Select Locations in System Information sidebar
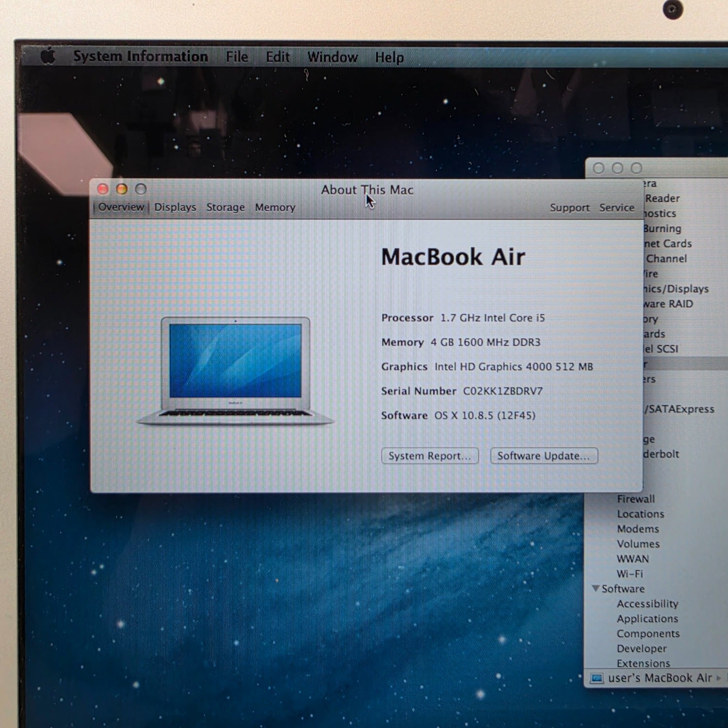This screenshot has height=728, width=728. click(641, 514)
